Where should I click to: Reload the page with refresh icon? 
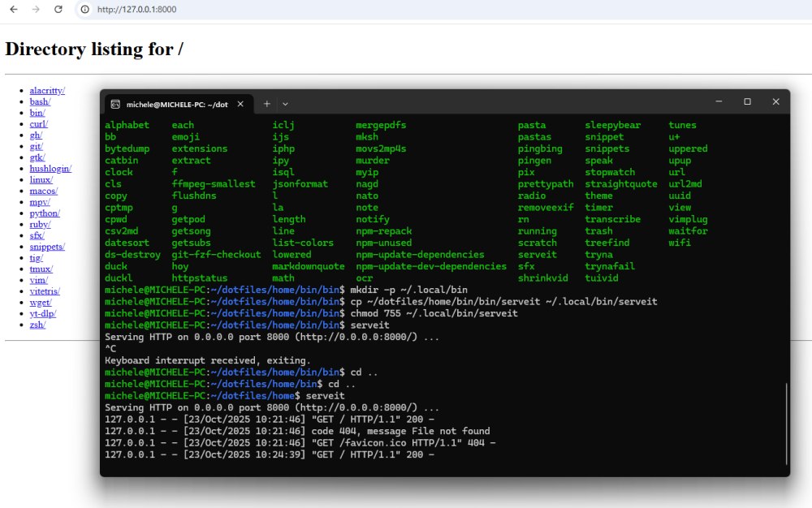[58, 10]
